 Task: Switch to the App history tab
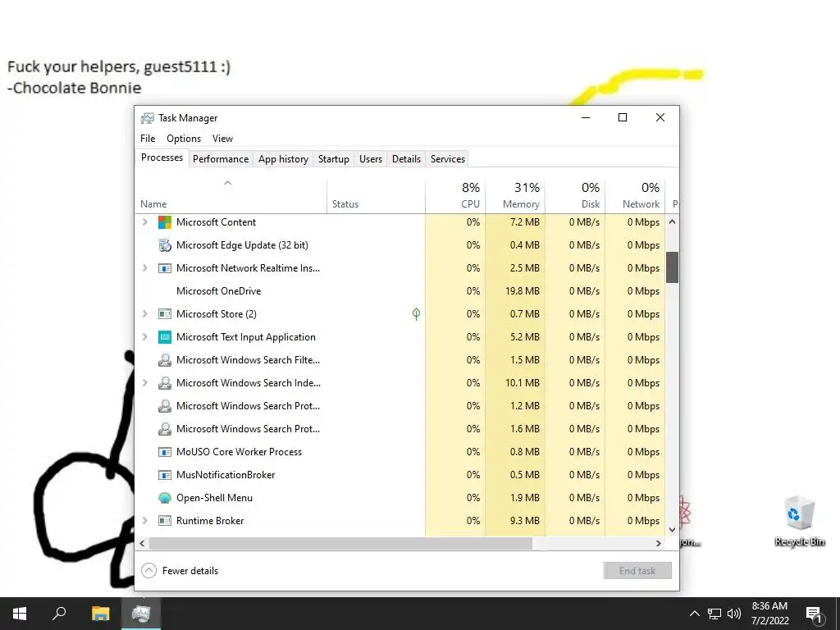(x=283, y=159)
